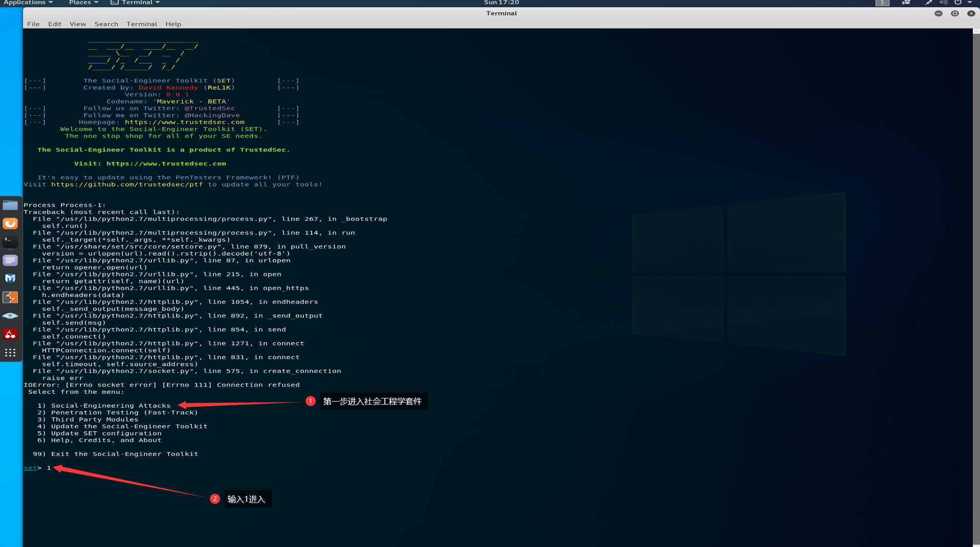Click 'Select from the menu:' text
This screenshot has height=547, width=980.
[76, 392]
